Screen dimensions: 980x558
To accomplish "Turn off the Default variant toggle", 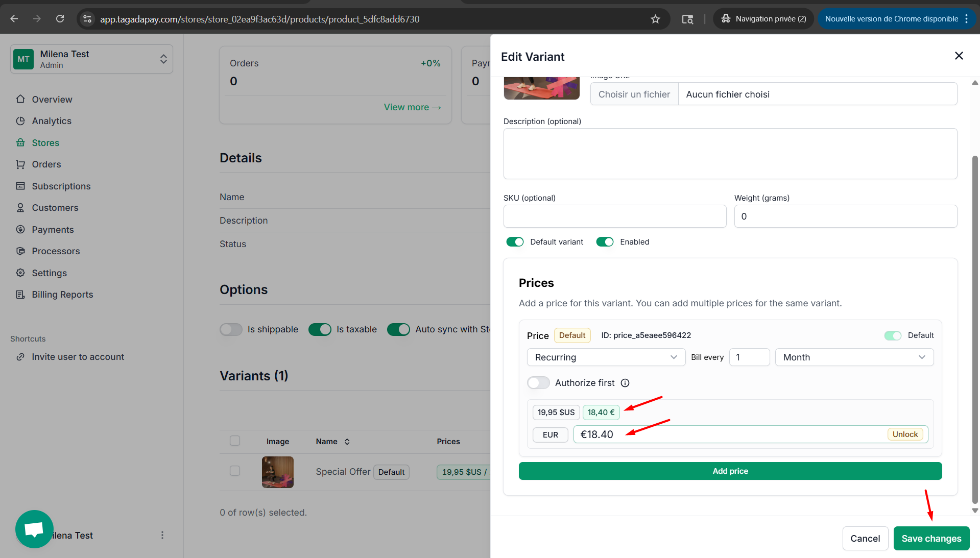I will 515,242.
